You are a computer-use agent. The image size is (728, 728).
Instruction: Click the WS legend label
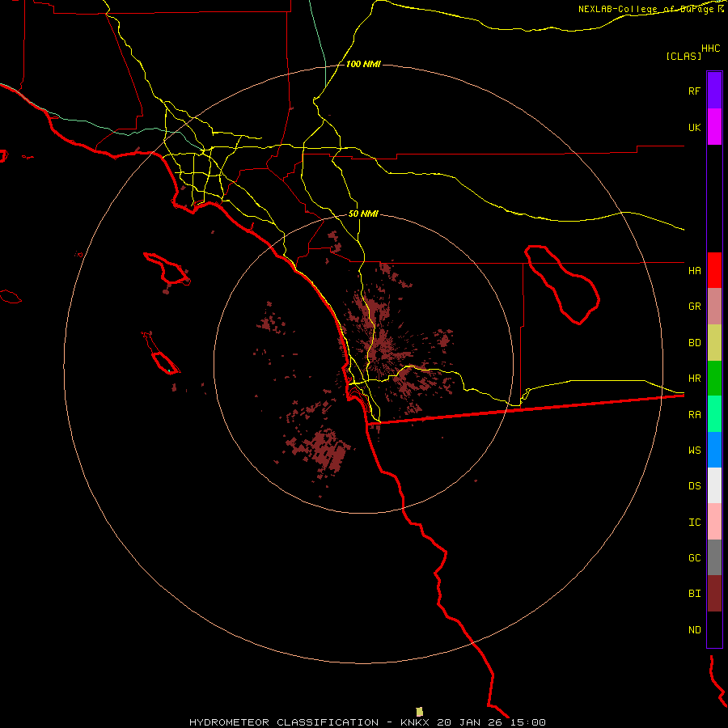pos(694,450)
